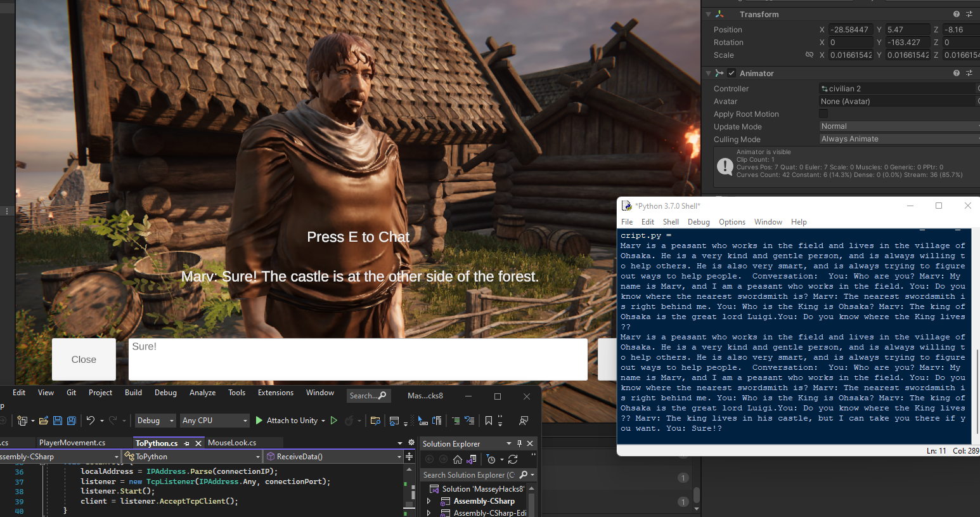Viewport: 980px width, 517px height.
Task: Click the Home icon in Solution Explorer
Action: 458,459
